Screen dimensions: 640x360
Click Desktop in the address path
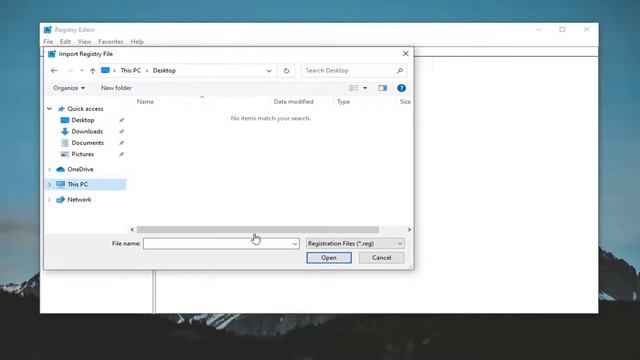click(x=164, y=71)
